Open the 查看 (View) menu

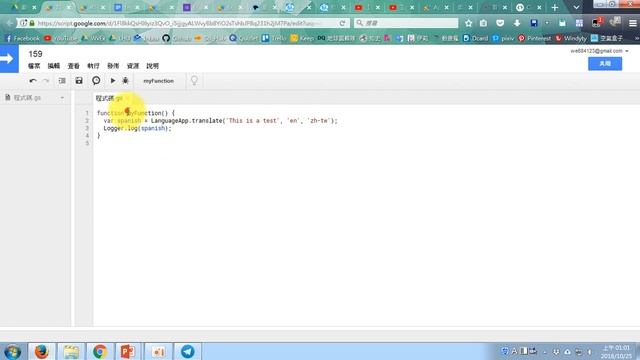(x=73, y=66)
